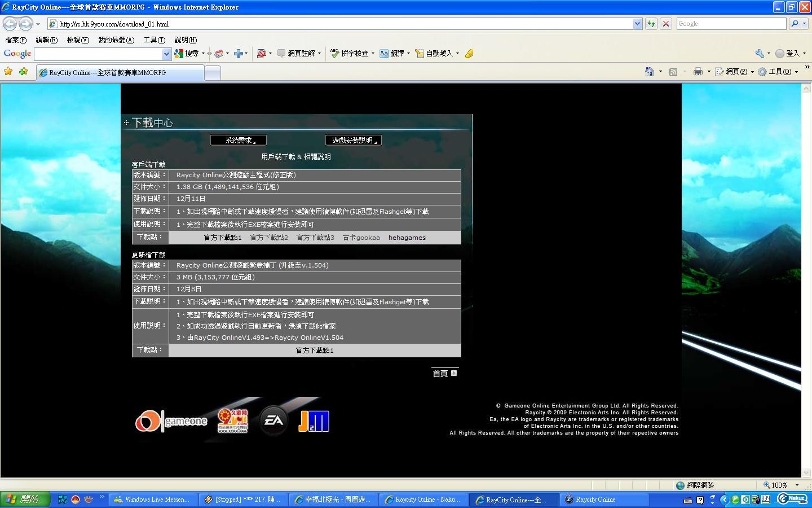Click 古卡gookaa download link
This screenshot has width=812, height=508.
pos(361,238)
